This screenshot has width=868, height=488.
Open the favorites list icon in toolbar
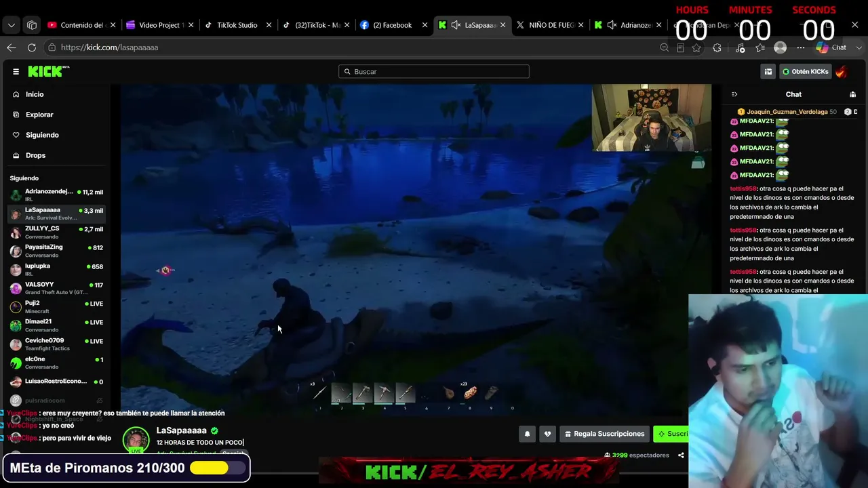(x=760, y=47)
